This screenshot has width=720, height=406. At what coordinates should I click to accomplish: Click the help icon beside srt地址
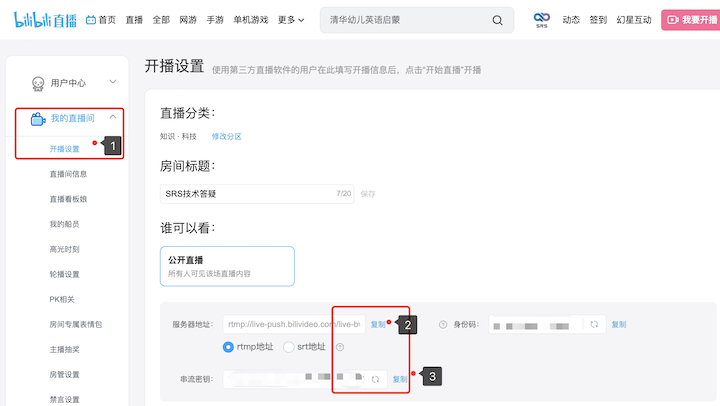340,347
